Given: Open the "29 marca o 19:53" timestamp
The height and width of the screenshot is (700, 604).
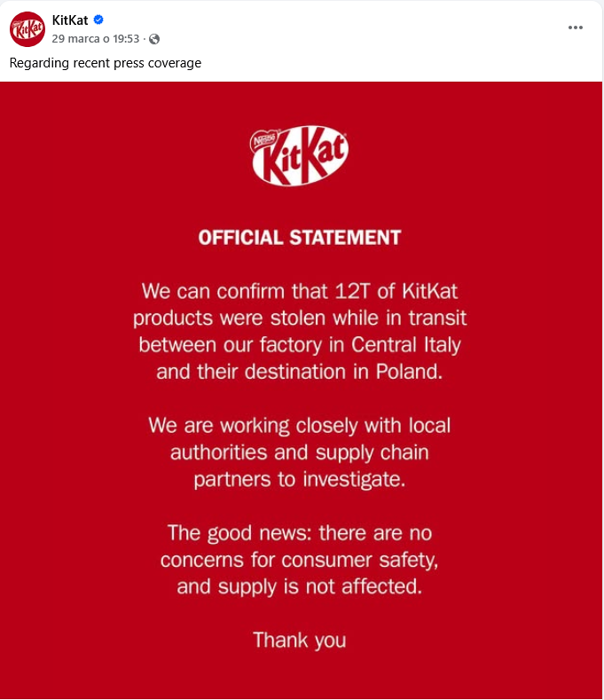Looking at the screenshot, I should point(97,39).
